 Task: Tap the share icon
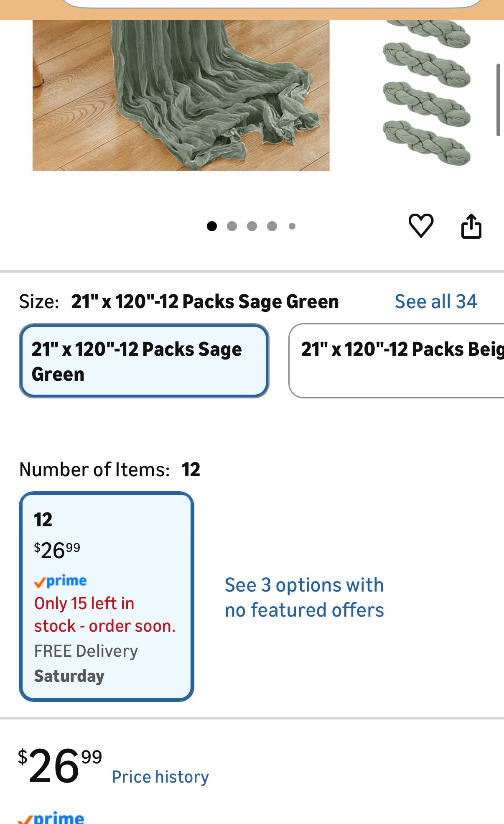pos(471,226)
